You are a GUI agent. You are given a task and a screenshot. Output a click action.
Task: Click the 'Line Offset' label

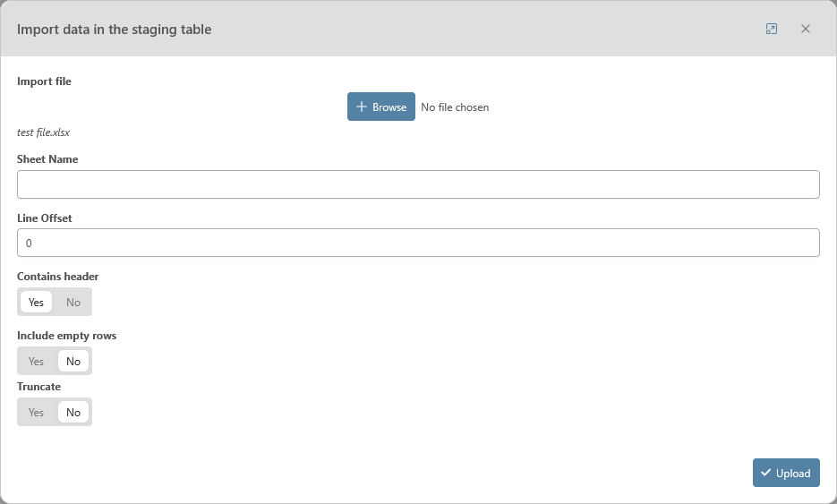pos(45,218)
